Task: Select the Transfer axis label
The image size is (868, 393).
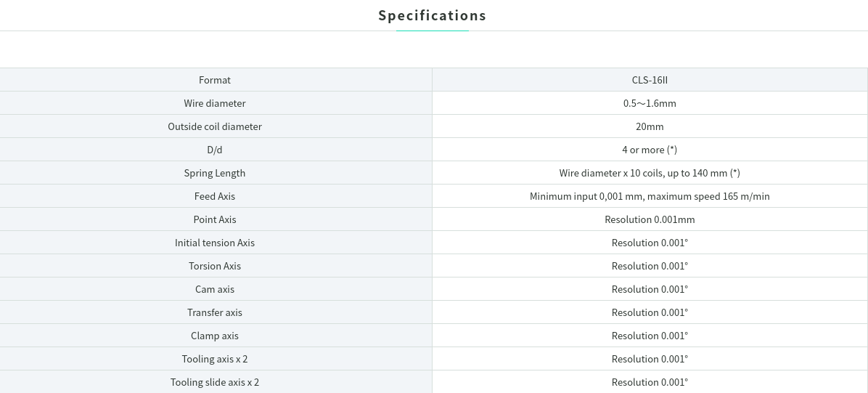Action: 215,312
